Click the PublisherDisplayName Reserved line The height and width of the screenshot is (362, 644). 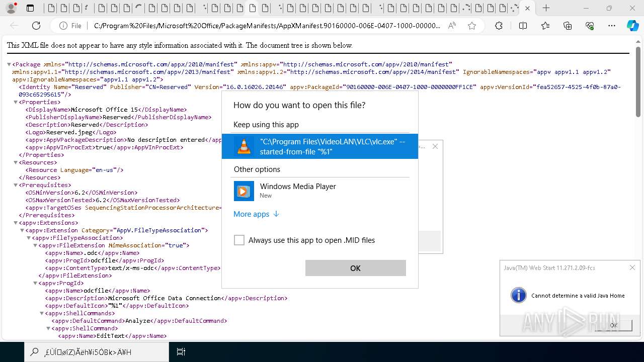[118, 117]
